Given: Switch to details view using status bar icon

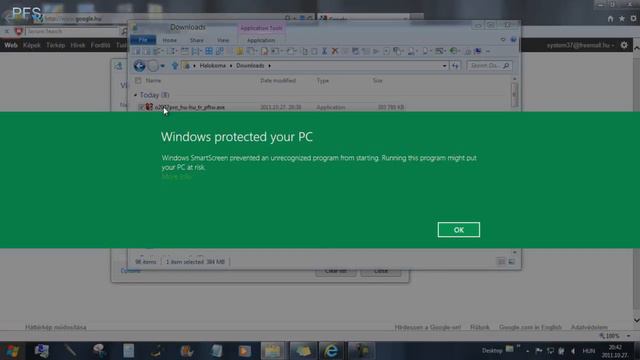Looking at the screenshot, I should point(501,262).
